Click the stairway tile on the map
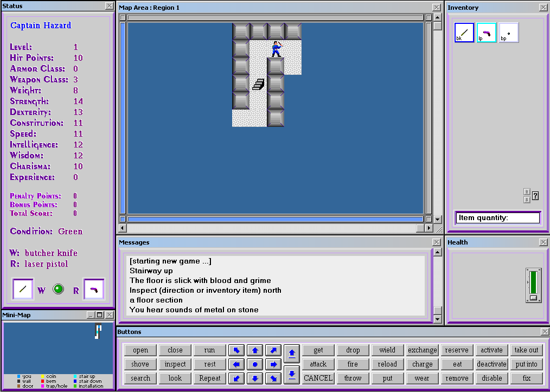The image size is (550, 392). click(x=258, y=84)
